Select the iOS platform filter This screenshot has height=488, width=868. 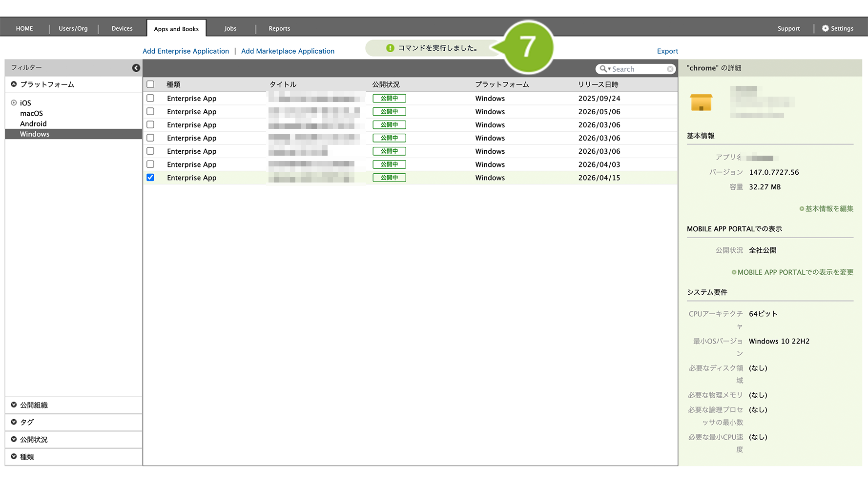(25, 103)
